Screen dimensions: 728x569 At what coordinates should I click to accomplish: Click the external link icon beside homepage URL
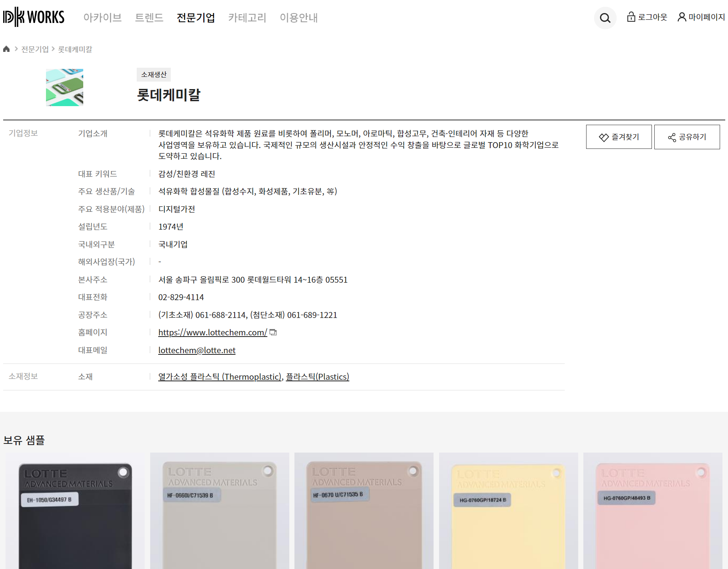tap(273, 333)
